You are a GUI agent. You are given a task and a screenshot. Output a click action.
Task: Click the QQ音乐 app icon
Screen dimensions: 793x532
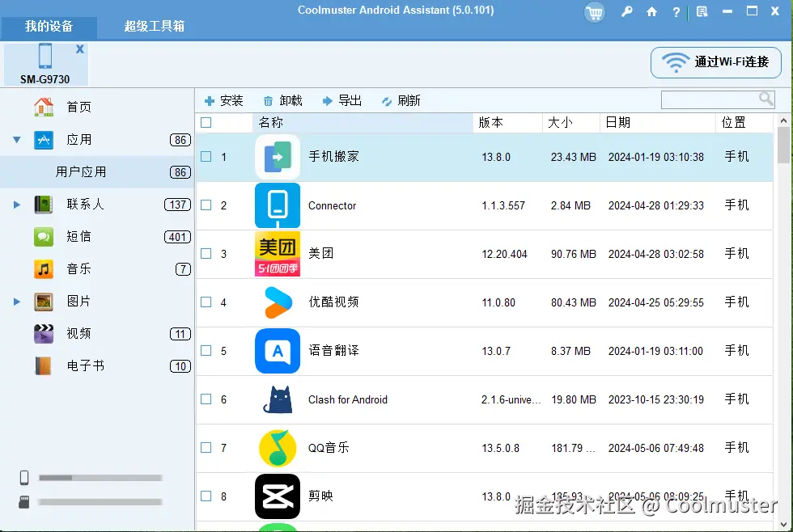click(x=278, y=448)
